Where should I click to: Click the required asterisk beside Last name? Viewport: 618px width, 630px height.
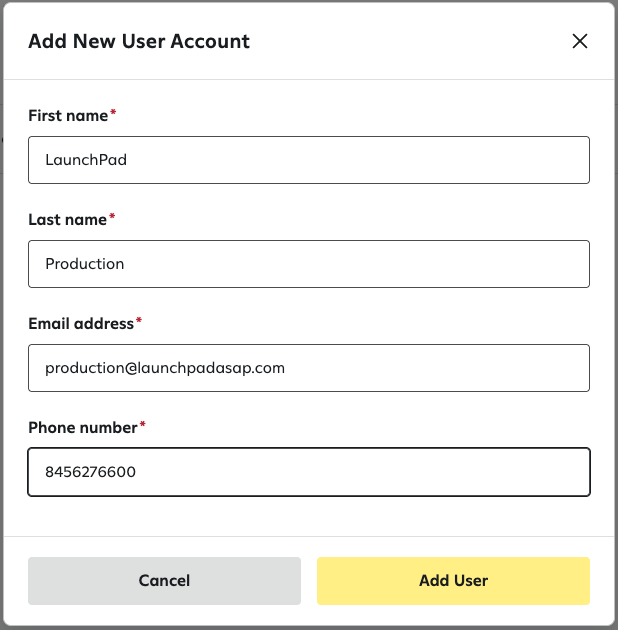coord(112,218)
